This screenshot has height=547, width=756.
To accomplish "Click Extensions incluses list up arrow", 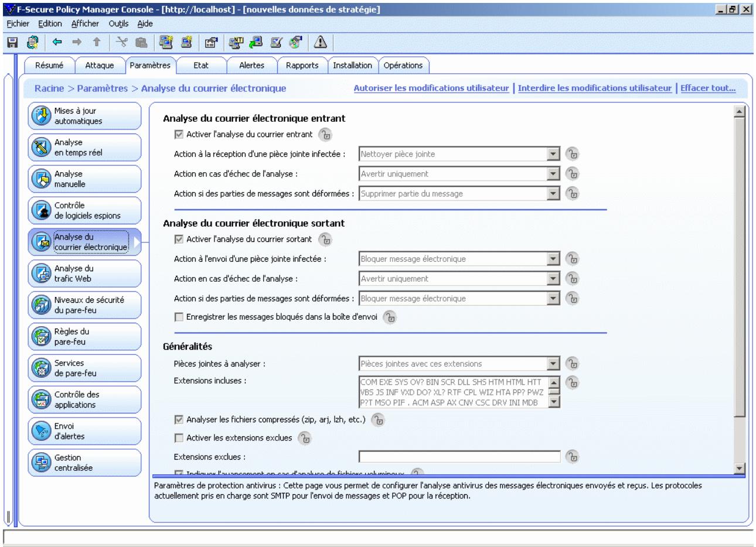I will click(554, 381).
